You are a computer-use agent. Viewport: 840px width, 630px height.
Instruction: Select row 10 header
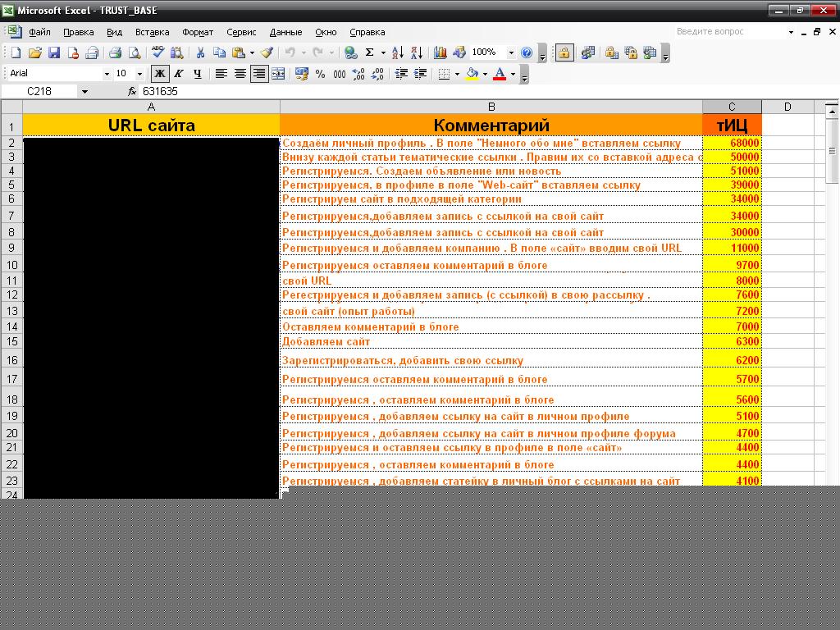click(11, 265)
